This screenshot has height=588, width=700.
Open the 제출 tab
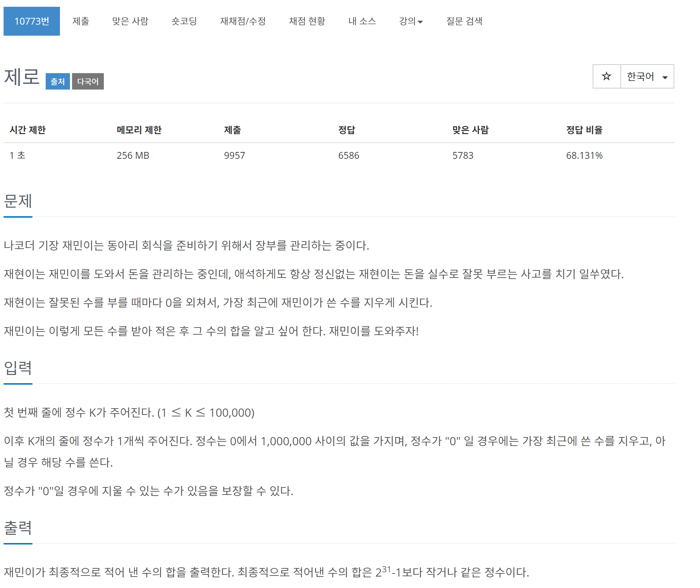[81, 21]
